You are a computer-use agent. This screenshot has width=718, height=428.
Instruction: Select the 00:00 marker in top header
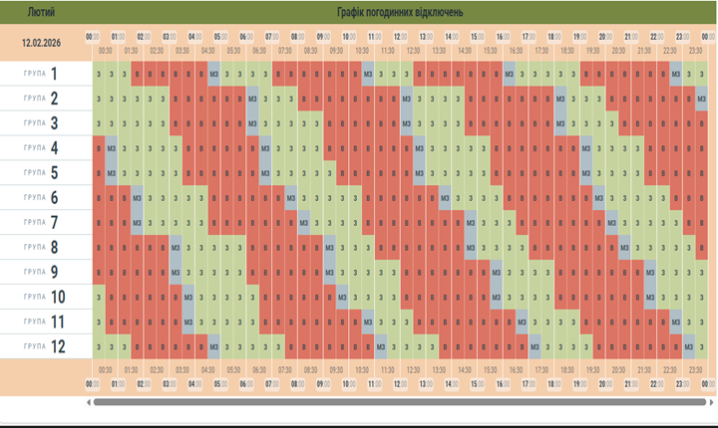point(93,37)
